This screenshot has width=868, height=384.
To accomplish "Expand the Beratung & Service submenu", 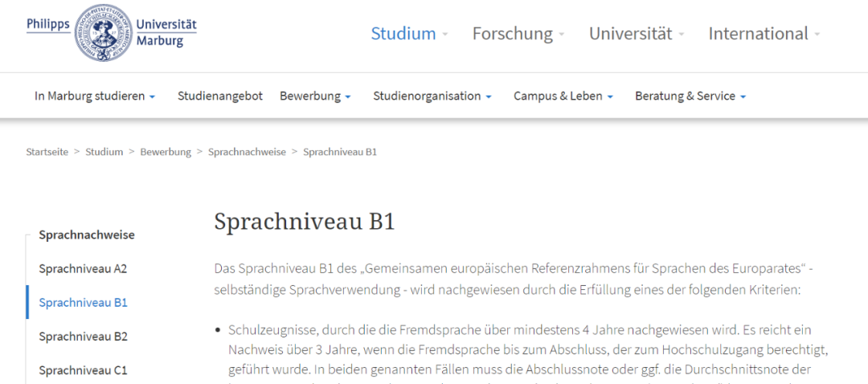I will click(690, 96).
